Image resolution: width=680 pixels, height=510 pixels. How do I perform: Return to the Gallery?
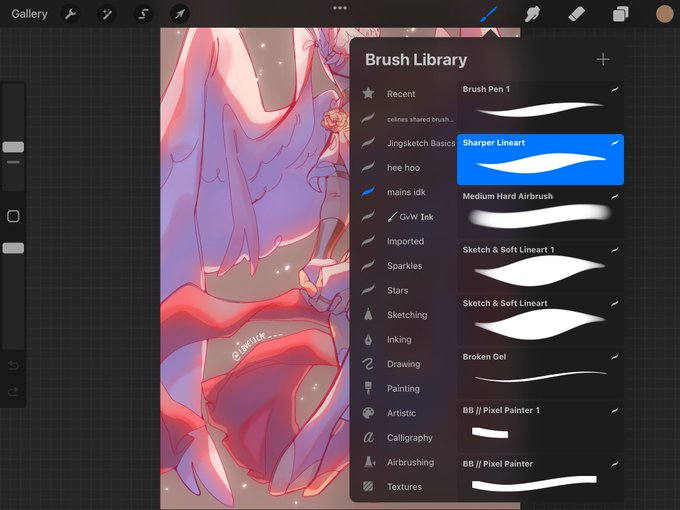29,14
